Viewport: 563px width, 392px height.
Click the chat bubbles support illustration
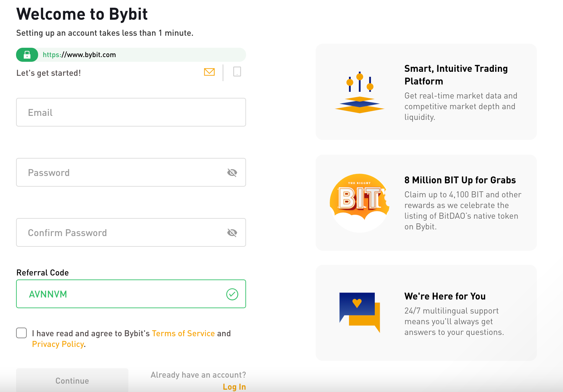(x=360, y=313)
